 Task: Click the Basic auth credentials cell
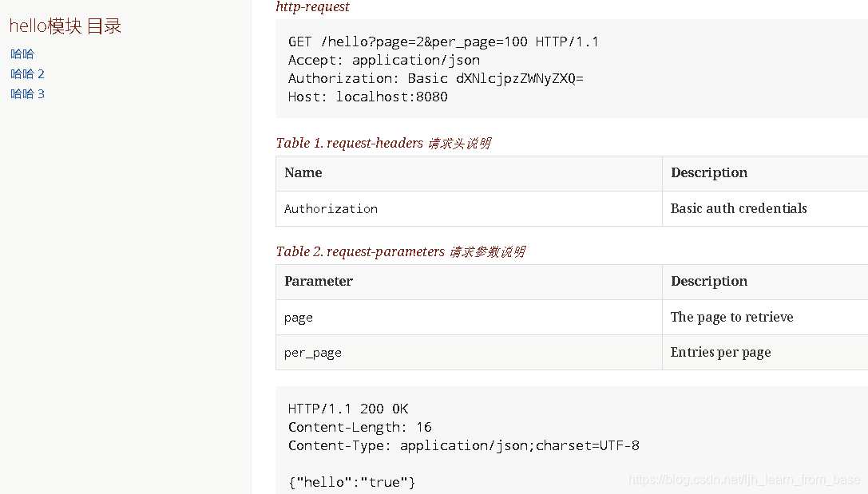[x=739, y=208]
